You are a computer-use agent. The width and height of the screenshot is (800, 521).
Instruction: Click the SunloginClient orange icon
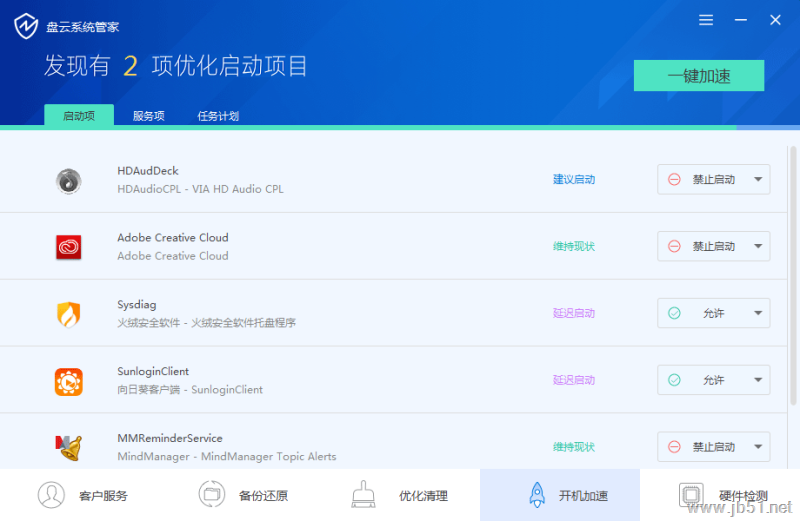69,382
